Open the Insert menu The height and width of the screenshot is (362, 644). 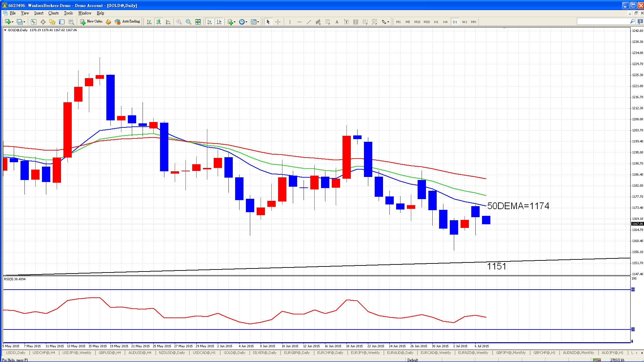tap(39, 13)
